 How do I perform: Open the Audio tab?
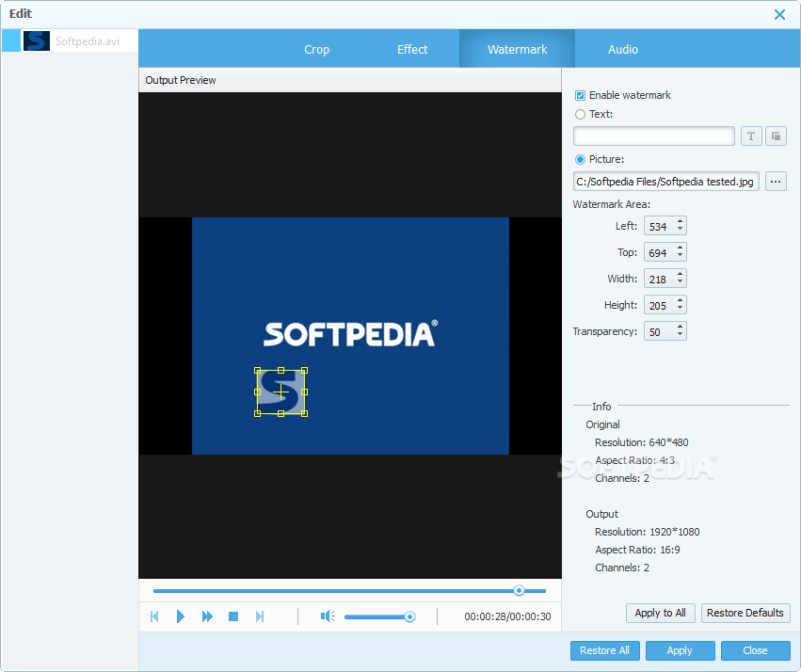tap(623, 50)
